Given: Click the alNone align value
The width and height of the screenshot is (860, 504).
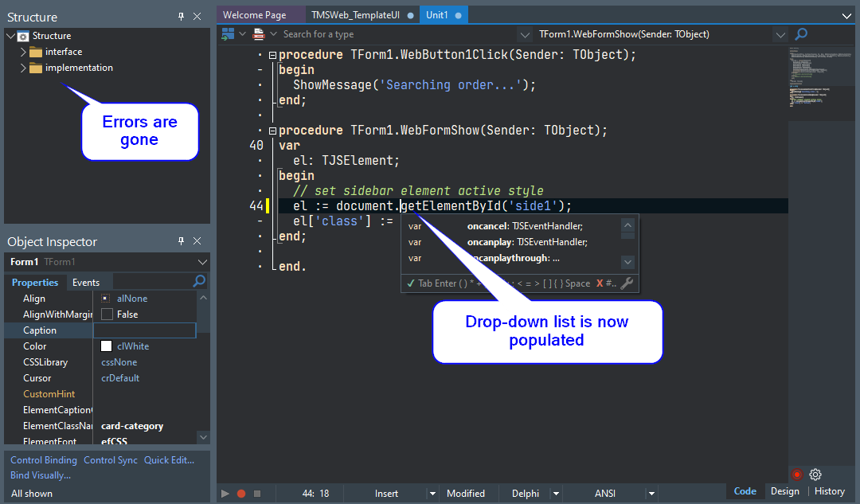Looking at the screenshot, I should (132, 299).
